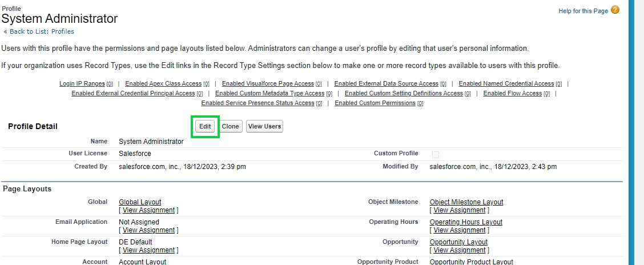The height and width of the screenshot is (265, 644).
Task: Jump to Enabled Apex Class Access
Action: point(163,84)
